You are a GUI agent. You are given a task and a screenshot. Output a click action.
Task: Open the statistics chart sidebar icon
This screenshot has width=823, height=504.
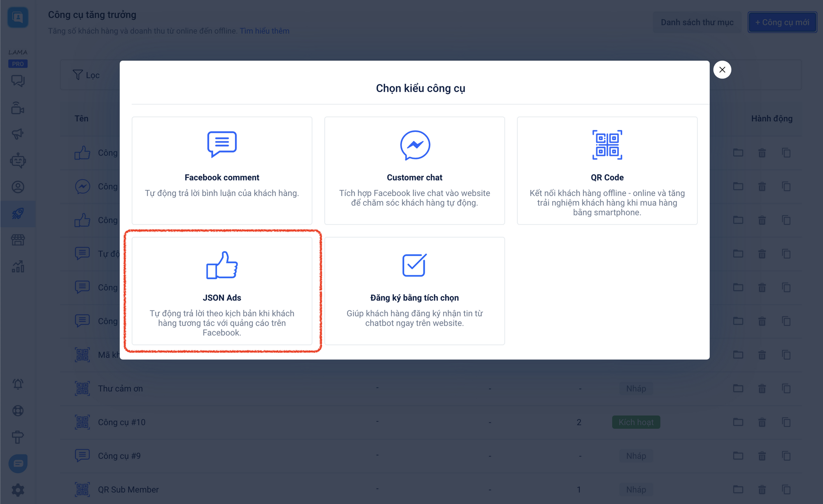click(x=18, y=267)
